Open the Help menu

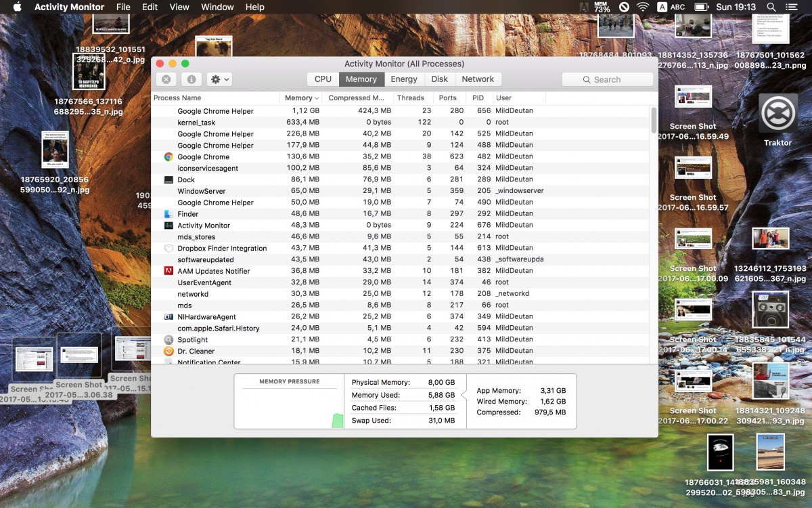click(255, 7)
